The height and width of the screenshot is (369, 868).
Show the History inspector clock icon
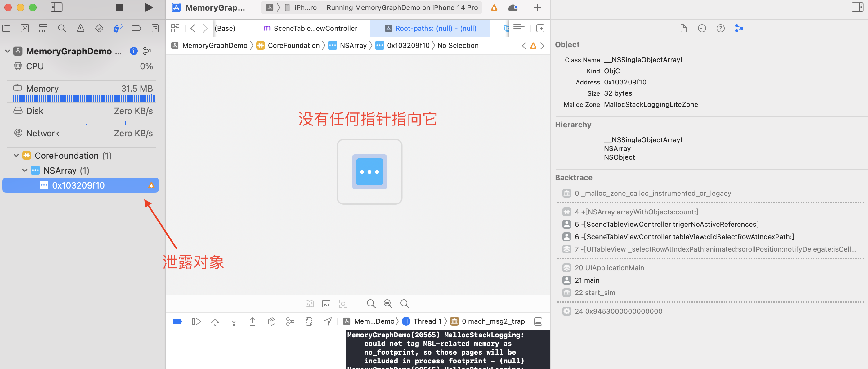coord(702,28)
